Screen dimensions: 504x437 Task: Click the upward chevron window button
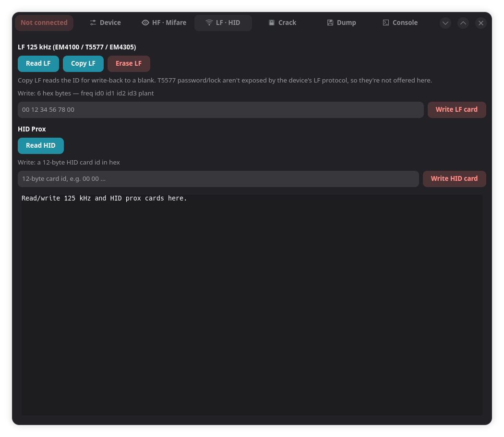[x=463, y=23]
